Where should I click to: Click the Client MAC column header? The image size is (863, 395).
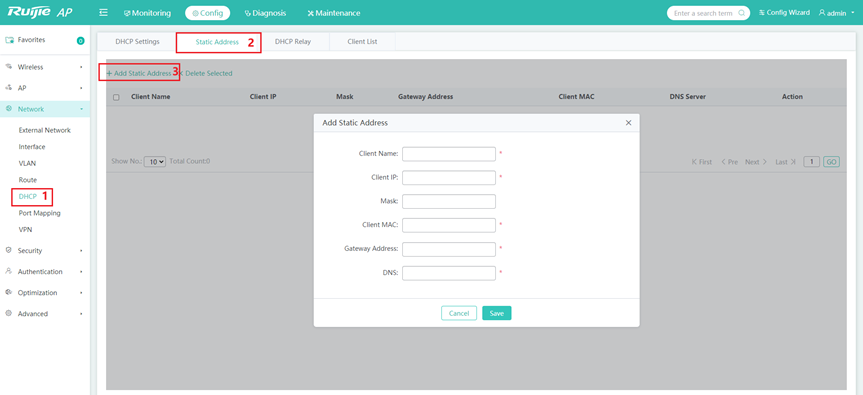coord(576,97)
